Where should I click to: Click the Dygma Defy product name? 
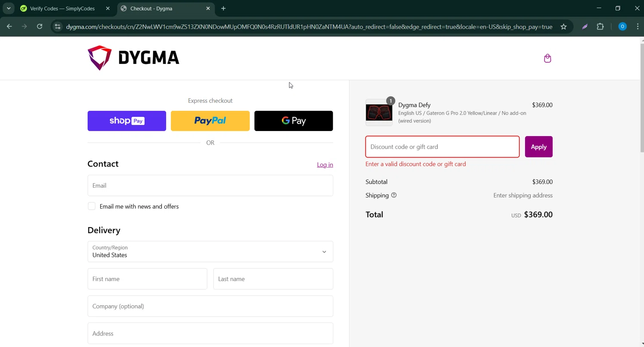click(x=414, y=105)
